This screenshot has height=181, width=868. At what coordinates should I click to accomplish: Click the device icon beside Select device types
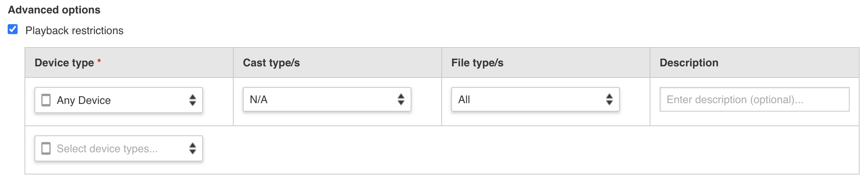point(46,148)
